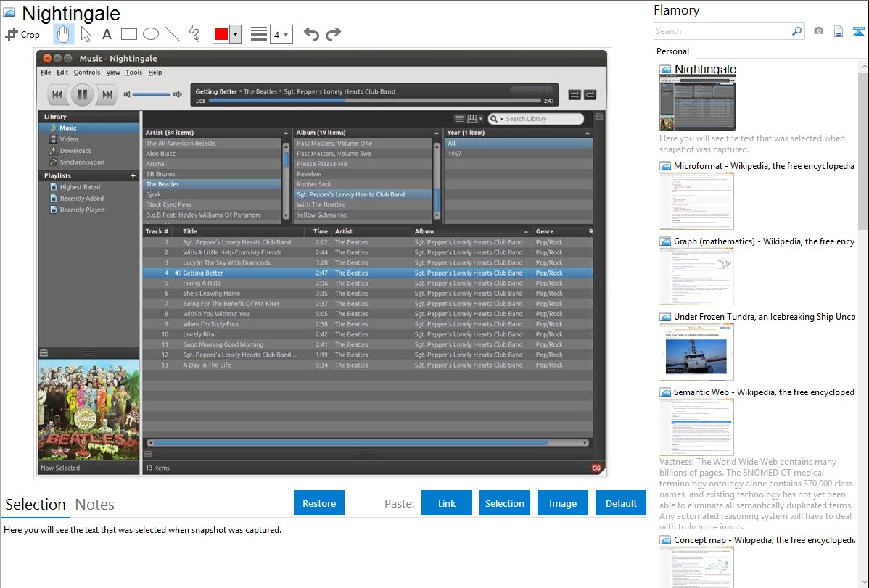Choose the text annotation tool

[107, 34]
